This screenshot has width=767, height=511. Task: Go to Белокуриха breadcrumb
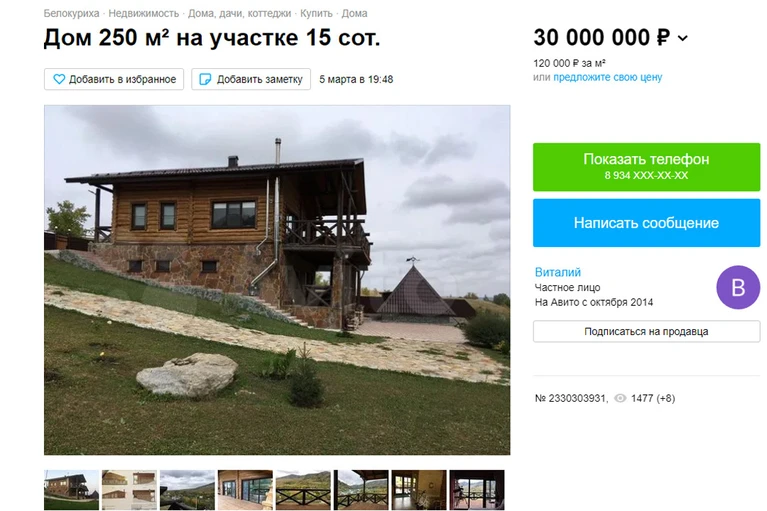click(71, 14)
